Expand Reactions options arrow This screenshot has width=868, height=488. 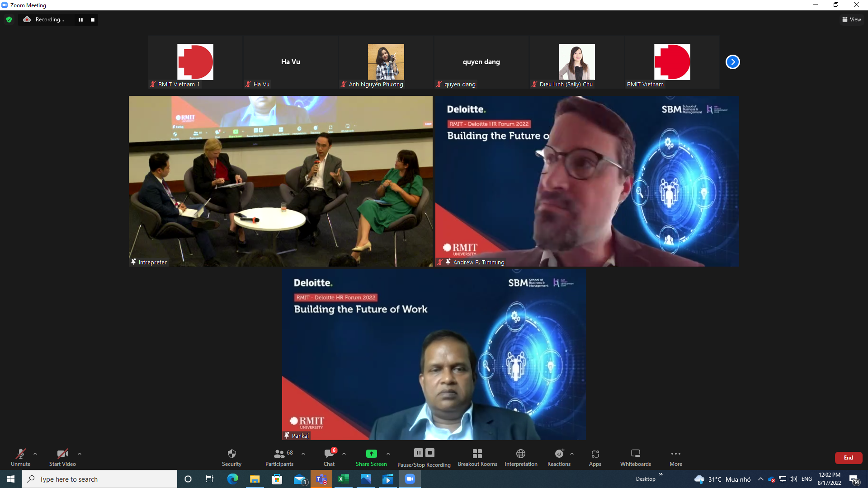(572, 454)
